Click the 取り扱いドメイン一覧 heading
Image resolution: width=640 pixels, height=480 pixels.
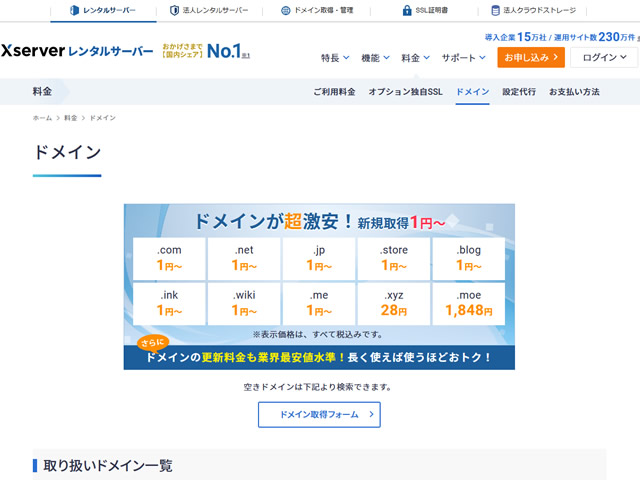click(x=108, y=466)
